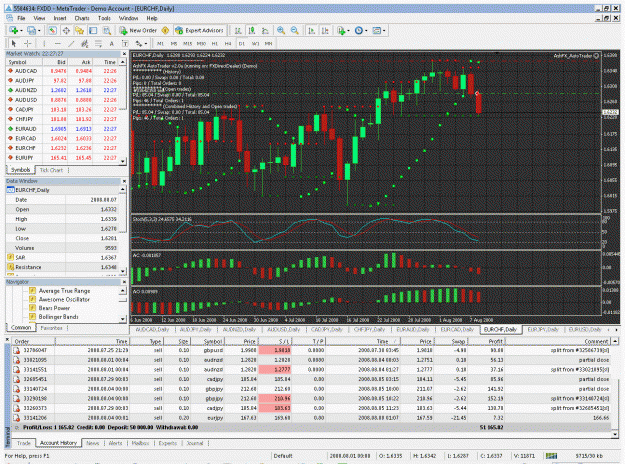625x464 pixels.
Task: Expand the New Chart dropdown arrow
Action: (x=21, y=31)
